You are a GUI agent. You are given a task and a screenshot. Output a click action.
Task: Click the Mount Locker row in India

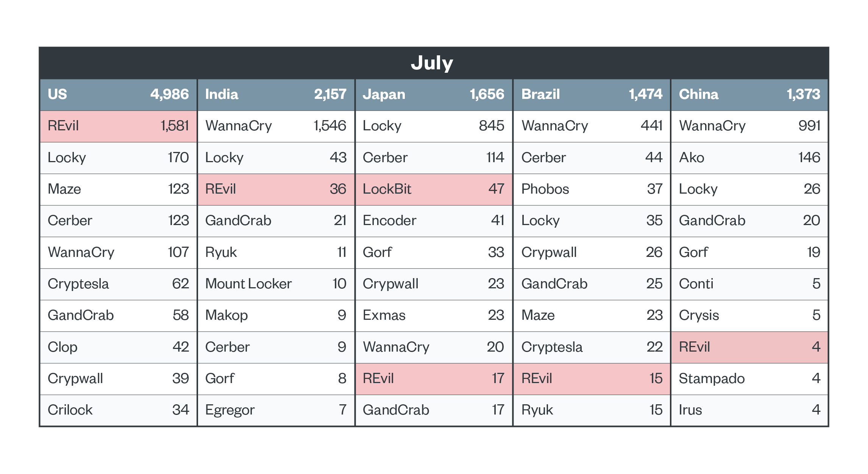pyautogui.click(x=276, y=284)
